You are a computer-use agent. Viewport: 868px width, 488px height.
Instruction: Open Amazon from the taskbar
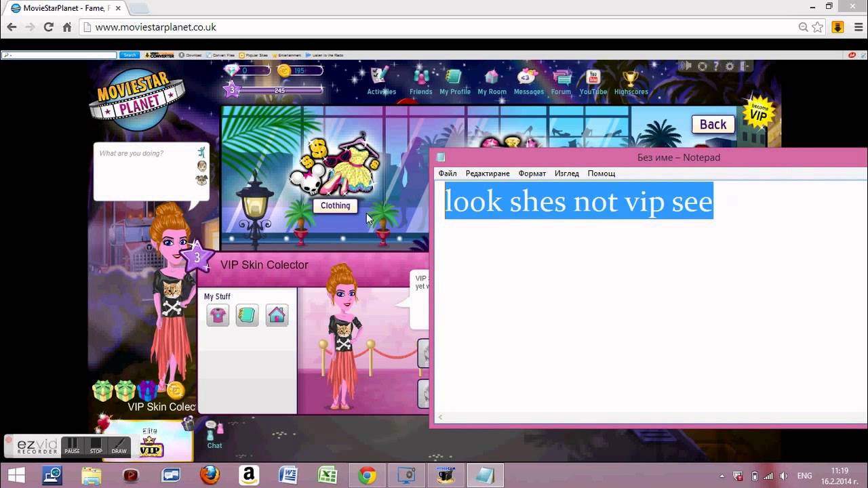click(249, 476)
